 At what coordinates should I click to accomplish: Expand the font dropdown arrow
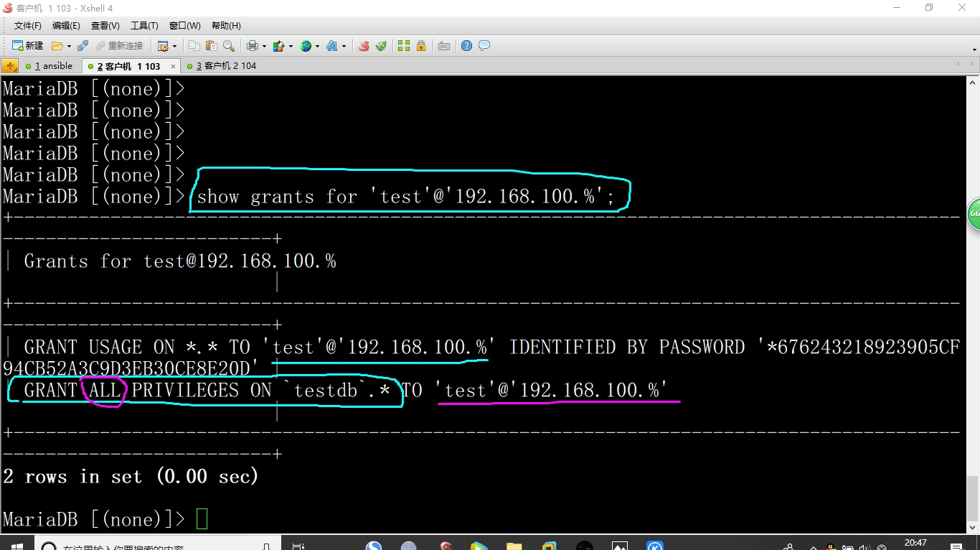click(x=344, y=46)
